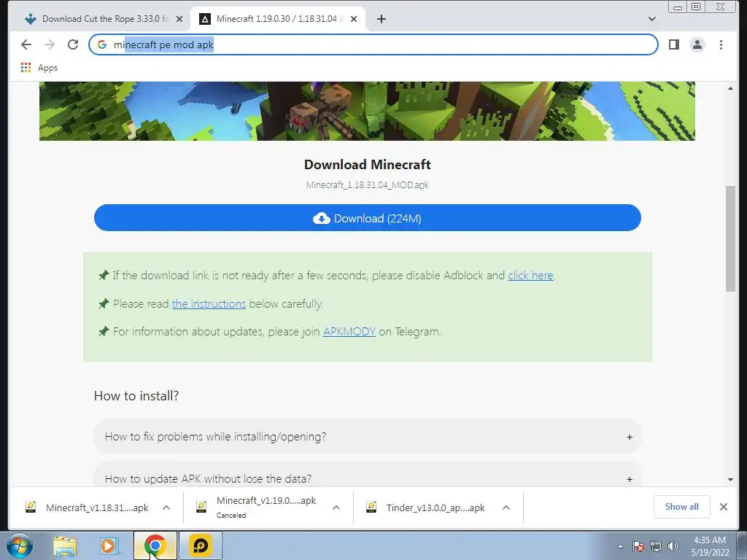Close the Cut the Rope tab
Viewport: 747px width, 560px height.
point(179,19)
